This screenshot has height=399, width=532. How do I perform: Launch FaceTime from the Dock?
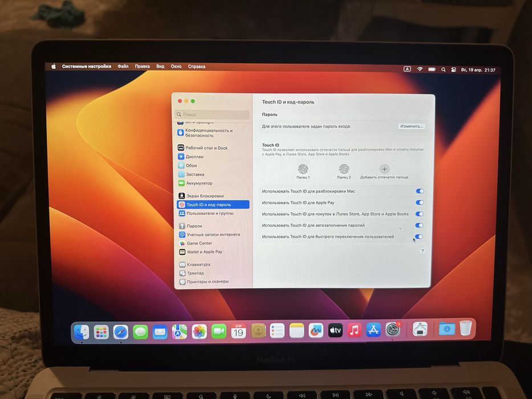219,332
